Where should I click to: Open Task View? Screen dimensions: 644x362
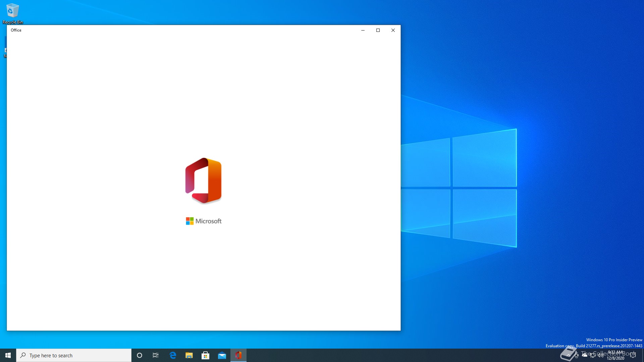[156, 355]
